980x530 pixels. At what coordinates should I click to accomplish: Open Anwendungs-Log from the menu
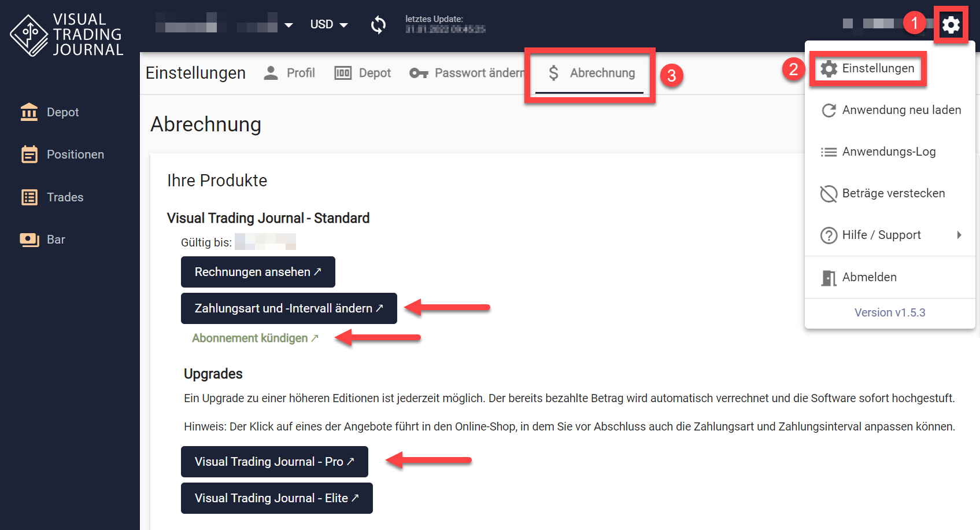pos(890,152)
